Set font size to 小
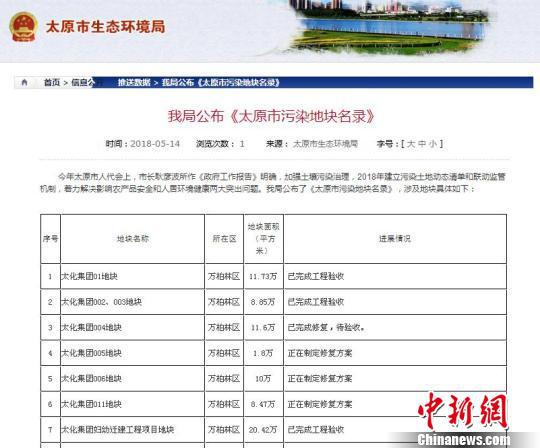 [x=433, y=144]
